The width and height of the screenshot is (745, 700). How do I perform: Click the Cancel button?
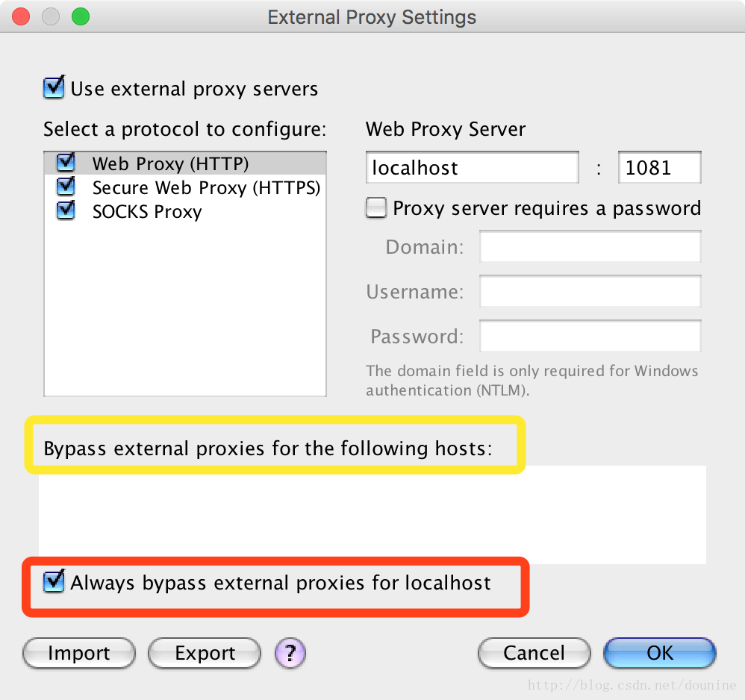pos(534,653)
